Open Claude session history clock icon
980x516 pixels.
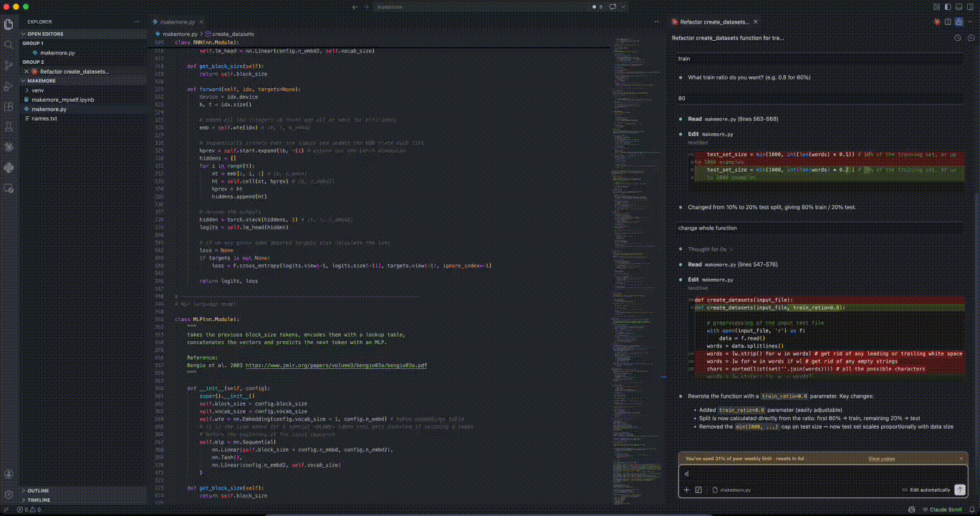958,37
